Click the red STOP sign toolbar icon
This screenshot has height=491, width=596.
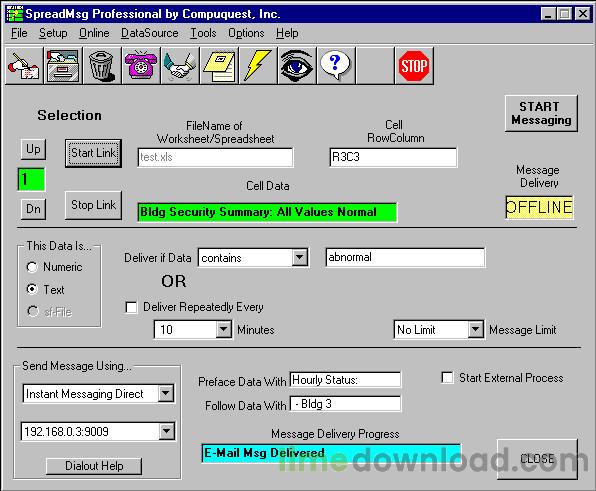click(414, 65)
